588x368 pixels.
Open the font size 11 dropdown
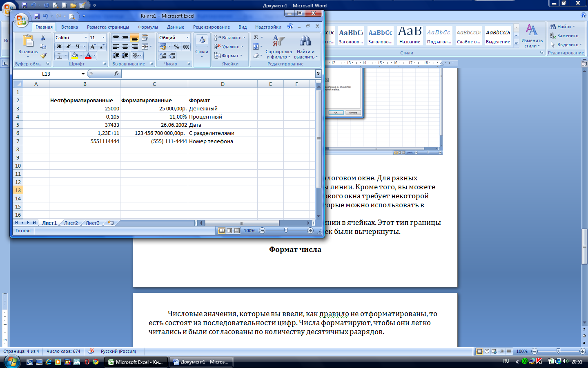click(x=103, y=38)
